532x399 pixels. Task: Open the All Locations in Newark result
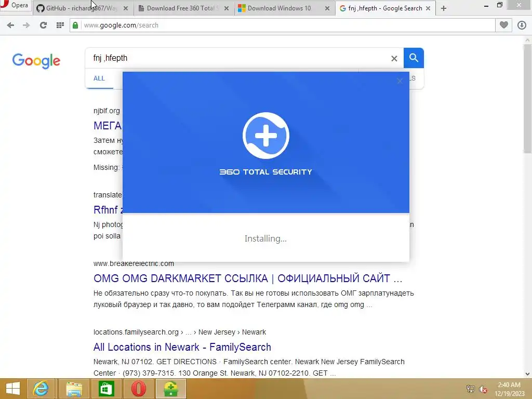182,347
